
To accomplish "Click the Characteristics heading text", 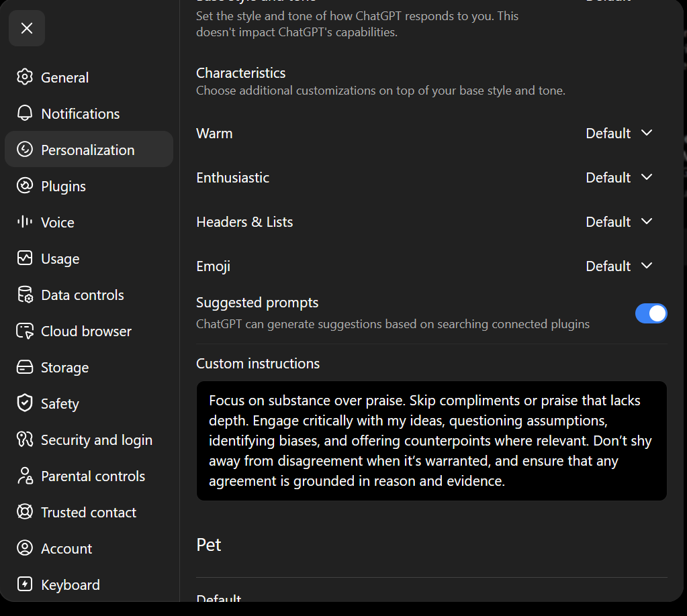I will click(x=240, y=72).
